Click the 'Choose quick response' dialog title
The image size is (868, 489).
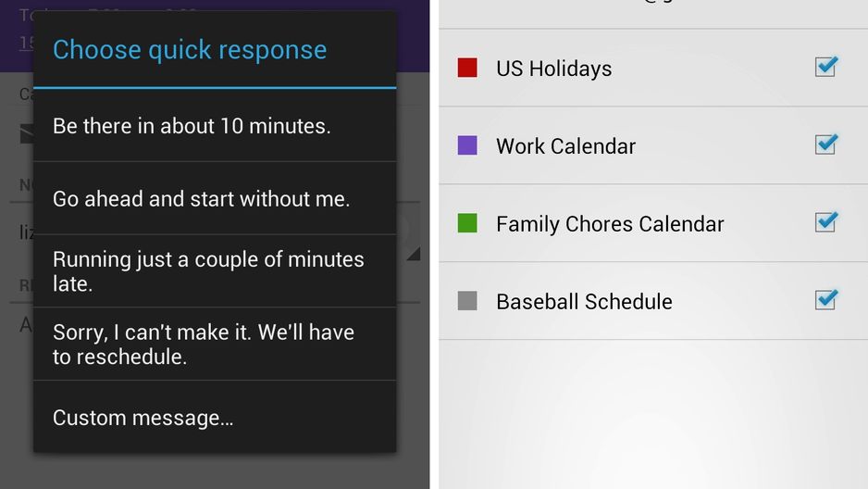coord(190,50)
